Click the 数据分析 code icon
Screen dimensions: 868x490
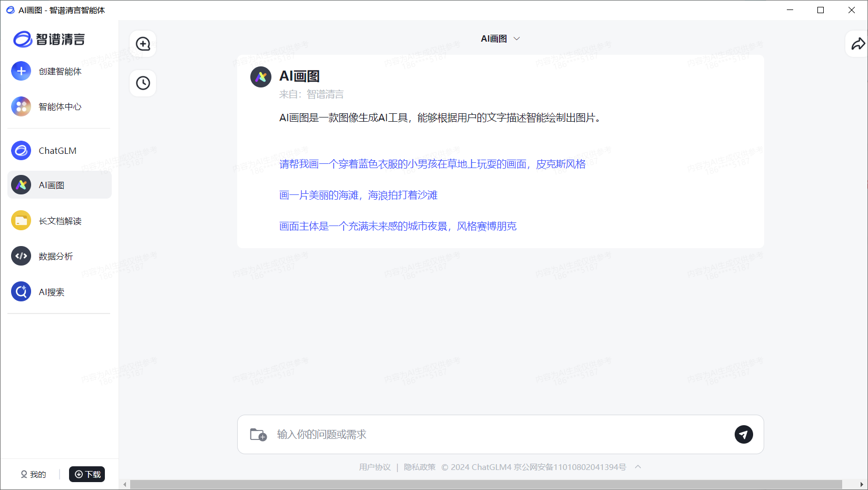coord(21,256)
